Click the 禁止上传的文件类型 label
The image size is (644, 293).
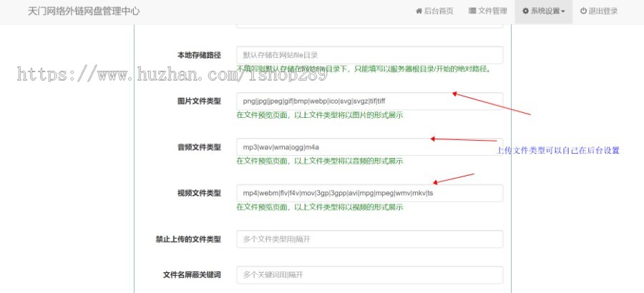188,239
